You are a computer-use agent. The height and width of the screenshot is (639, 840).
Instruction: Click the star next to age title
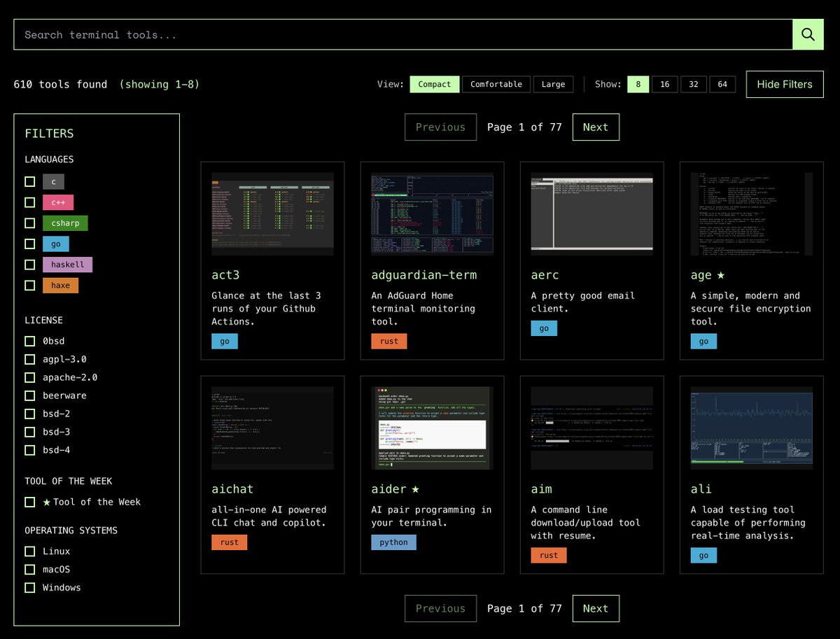click(721, 275)
